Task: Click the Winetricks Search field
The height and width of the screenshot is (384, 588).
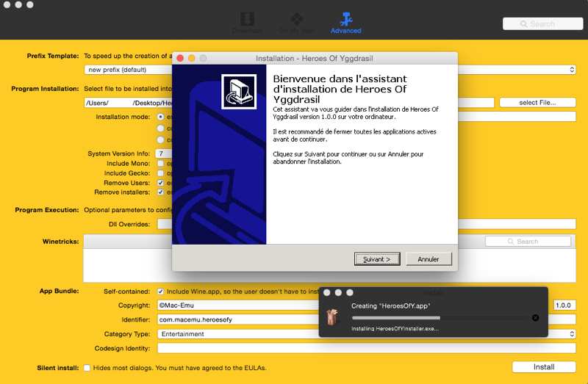Action: [x=528, y=242]
